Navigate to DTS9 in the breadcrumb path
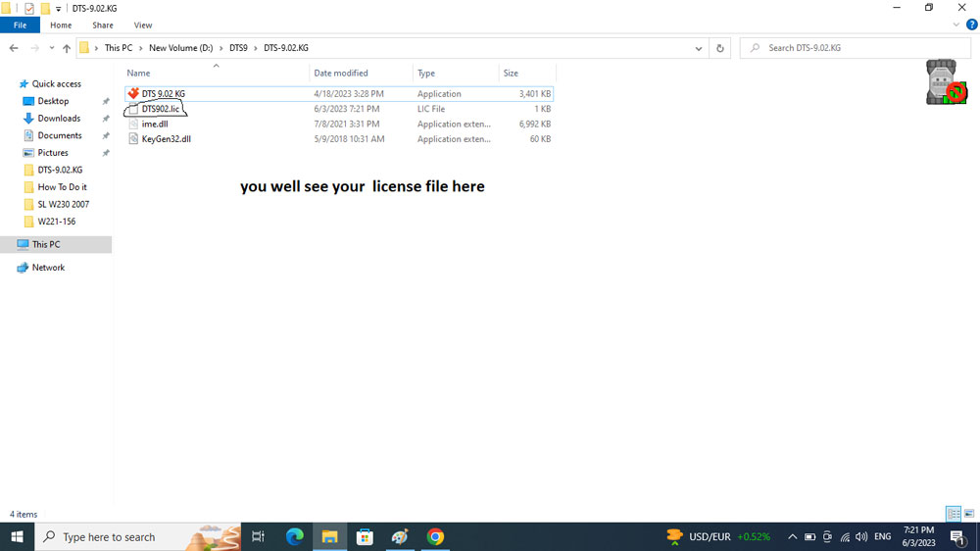This screenshot has height=551, width=980. 238,48
